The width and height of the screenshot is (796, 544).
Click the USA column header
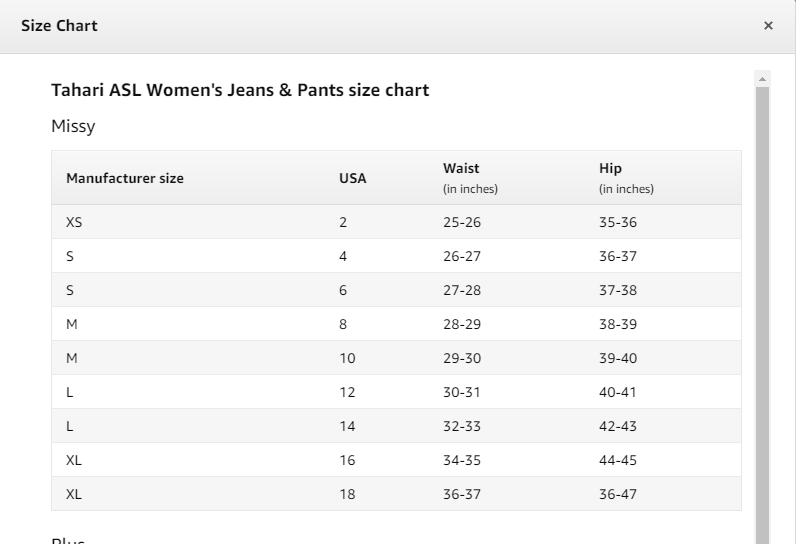[352, 178]
